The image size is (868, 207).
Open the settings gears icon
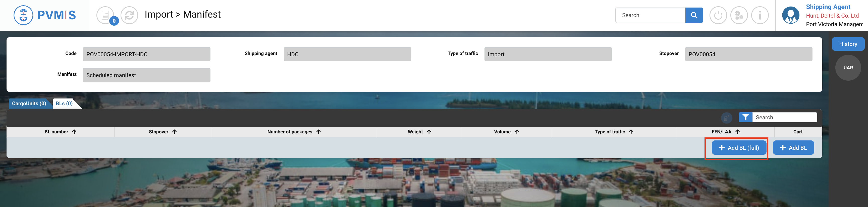point(739,15)
